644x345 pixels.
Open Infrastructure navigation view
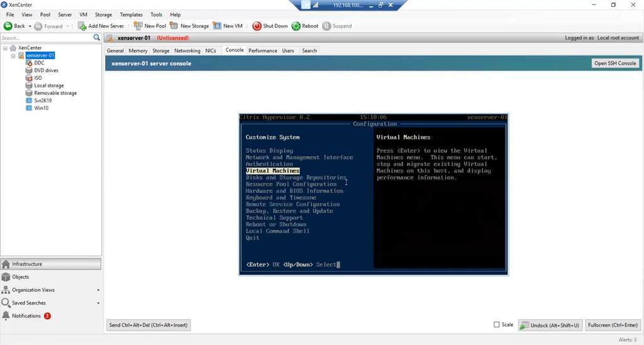pyautogui.click(x=51, y=264)
